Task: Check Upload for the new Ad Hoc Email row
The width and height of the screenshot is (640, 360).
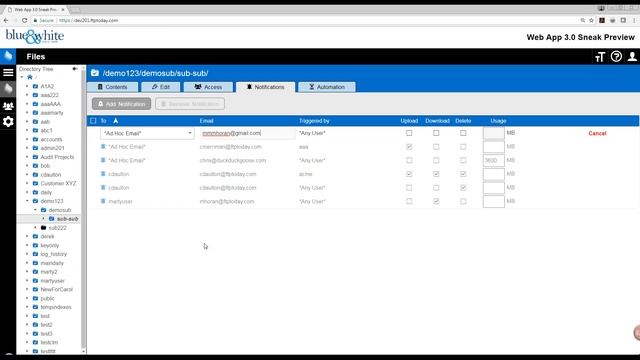Action: (x=409, y=133)
